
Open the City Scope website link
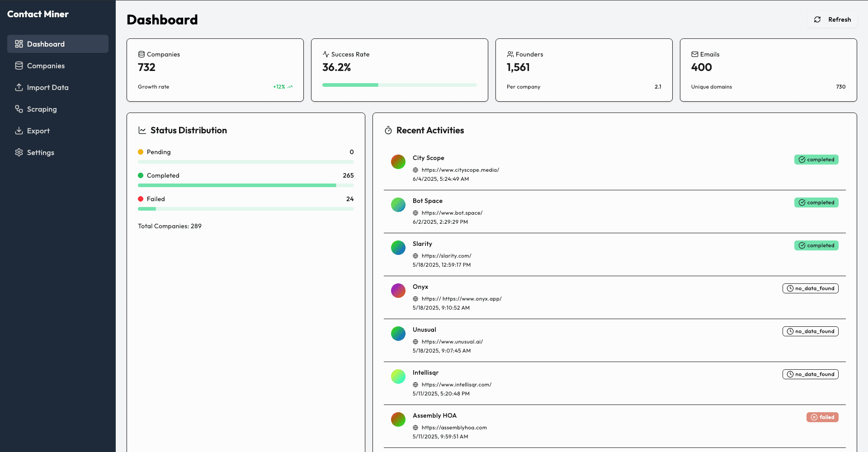tap(460, 170)
